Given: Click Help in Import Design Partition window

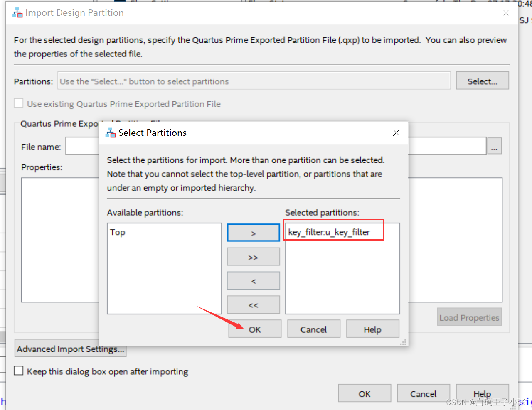Looking at the screenshot, I should pyautogui.click(x=483, y=393).
